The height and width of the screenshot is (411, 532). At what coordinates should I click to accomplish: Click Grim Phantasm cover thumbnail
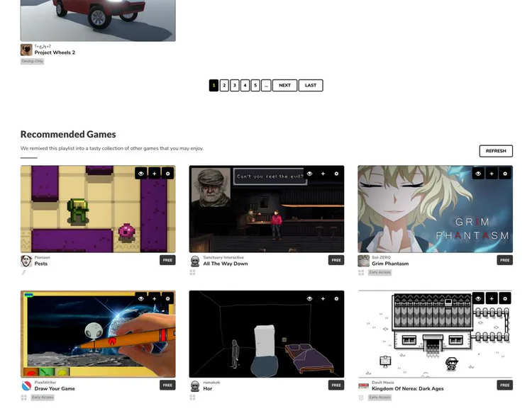(435, 209)
